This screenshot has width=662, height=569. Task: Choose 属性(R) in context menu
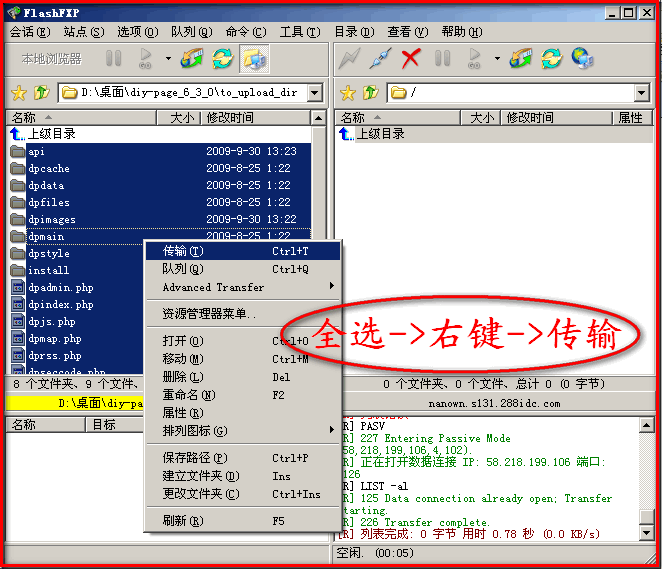click(x=243, y=413)
